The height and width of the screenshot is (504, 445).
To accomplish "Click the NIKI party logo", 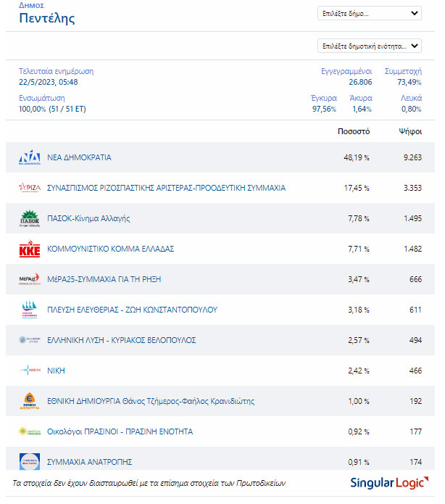I will pos(30,371).
